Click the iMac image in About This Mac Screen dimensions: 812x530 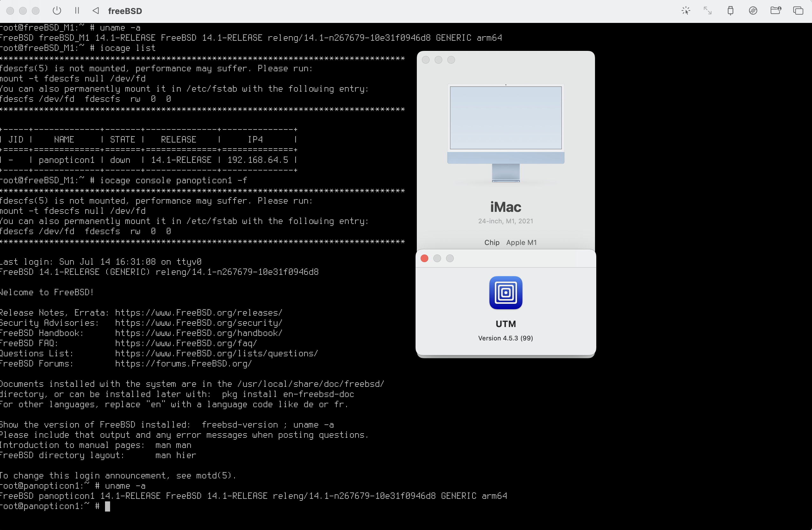pyautogui.click(x=506, y=133)
